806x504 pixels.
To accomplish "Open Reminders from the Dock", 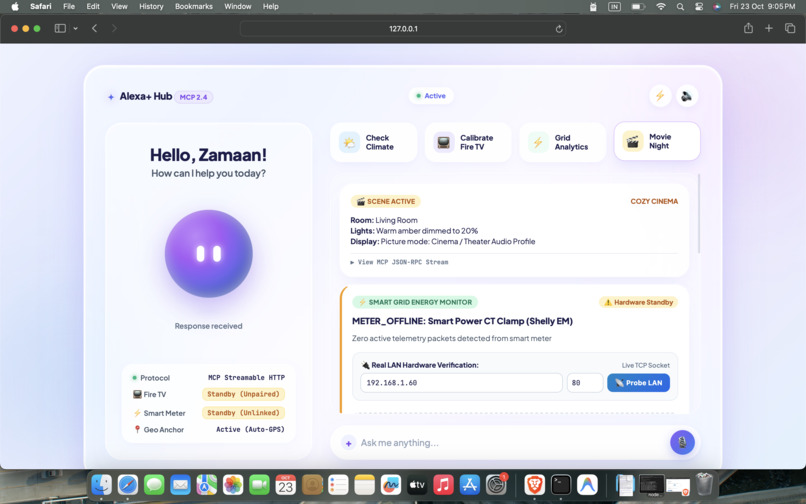I will pos(338,484).
